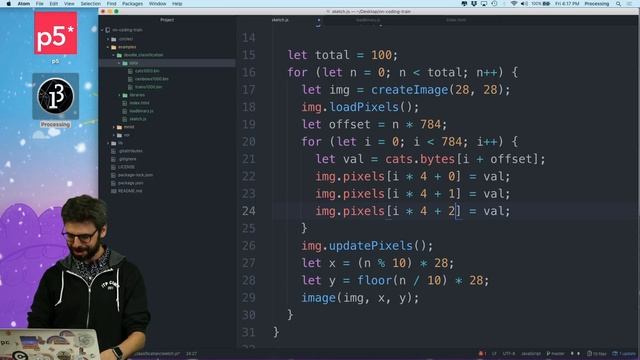Viewport: 640px width, 360px height.
Task: Click the UTF-8 encoding selector
Action: coord(509,353)
